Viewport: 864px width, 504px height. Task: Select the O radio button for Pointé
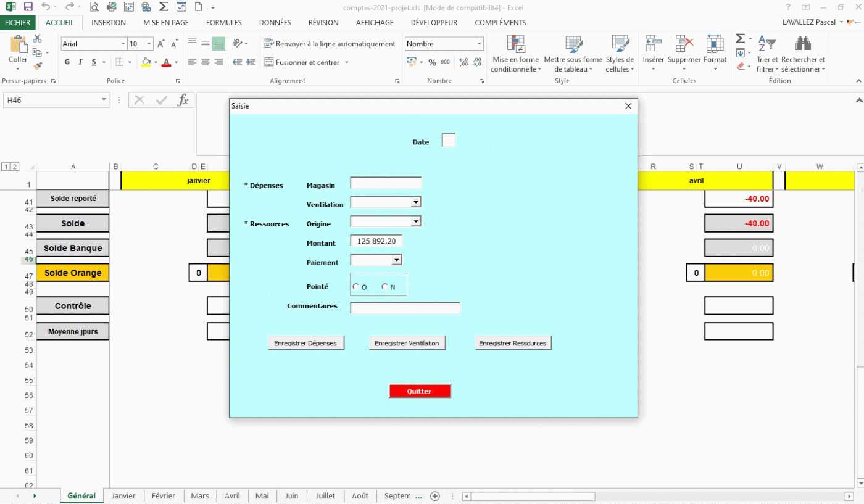point(356,286)
